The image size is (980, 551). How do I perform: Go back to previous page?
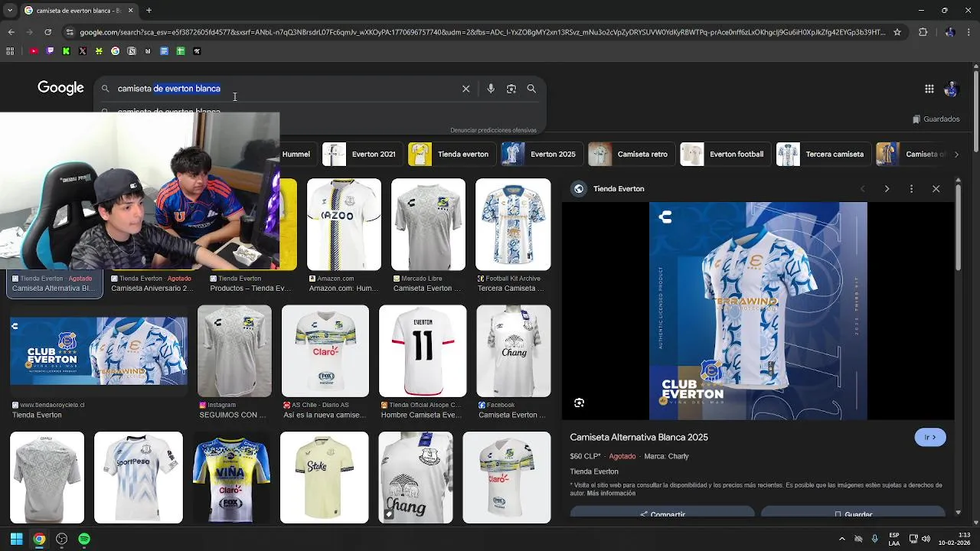tap(11, 32)
